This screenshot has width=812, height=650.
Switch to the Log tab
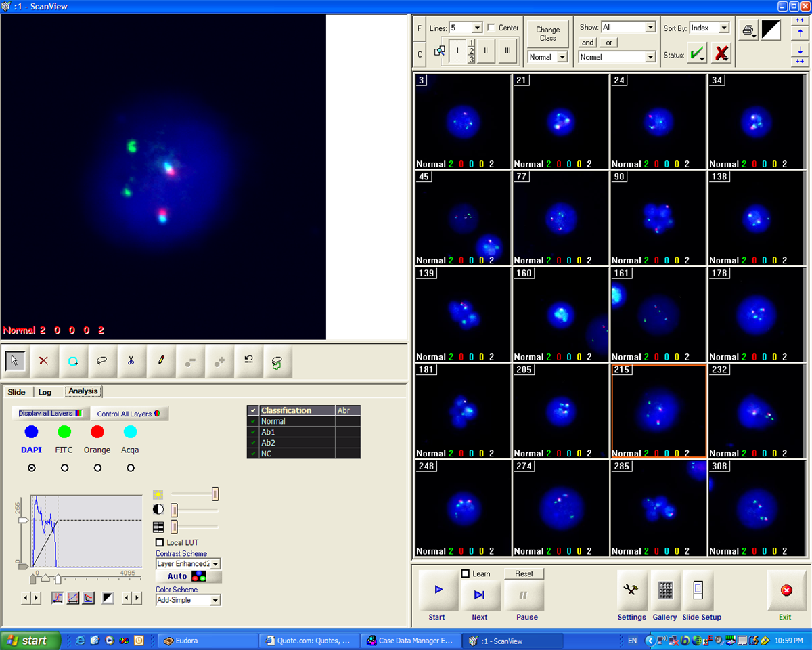45,392
